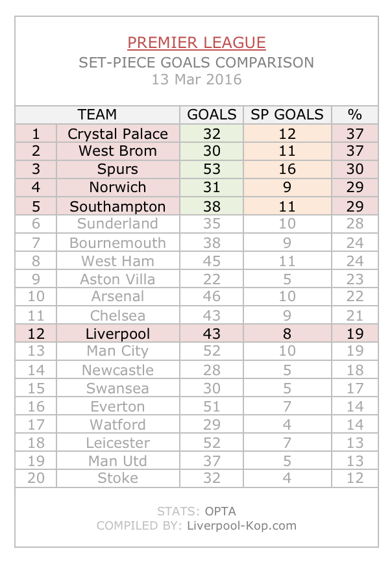Click the rank number 20 cell
392x566 pixels.
pyautogui.click(x=36, y=478)
